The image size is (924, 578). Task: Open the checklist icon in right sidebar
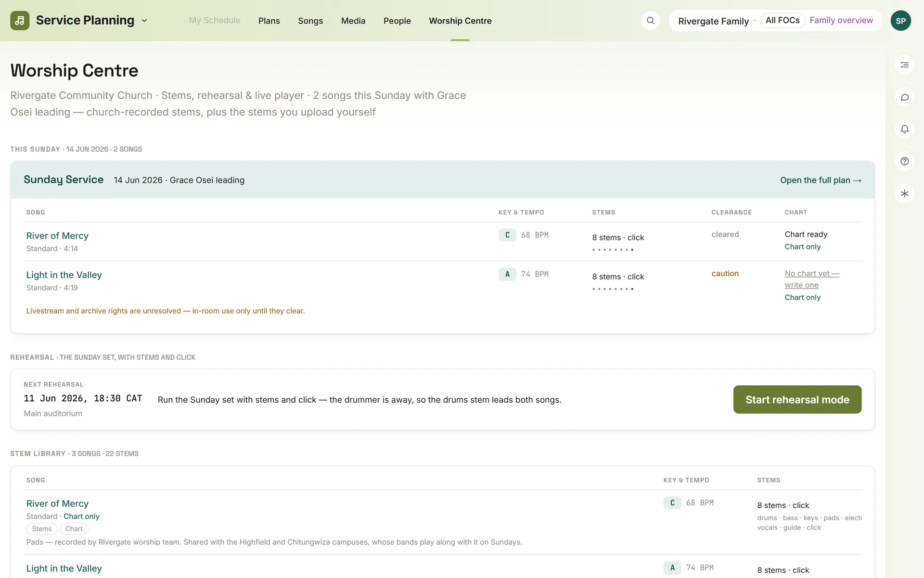coord(904,65)
